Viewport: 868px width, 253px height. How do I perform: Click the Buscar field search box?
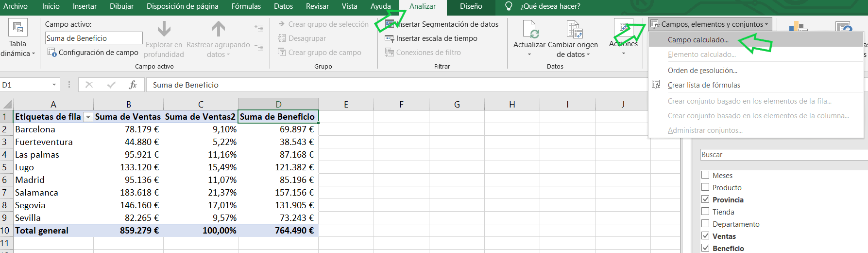point(784,155)
